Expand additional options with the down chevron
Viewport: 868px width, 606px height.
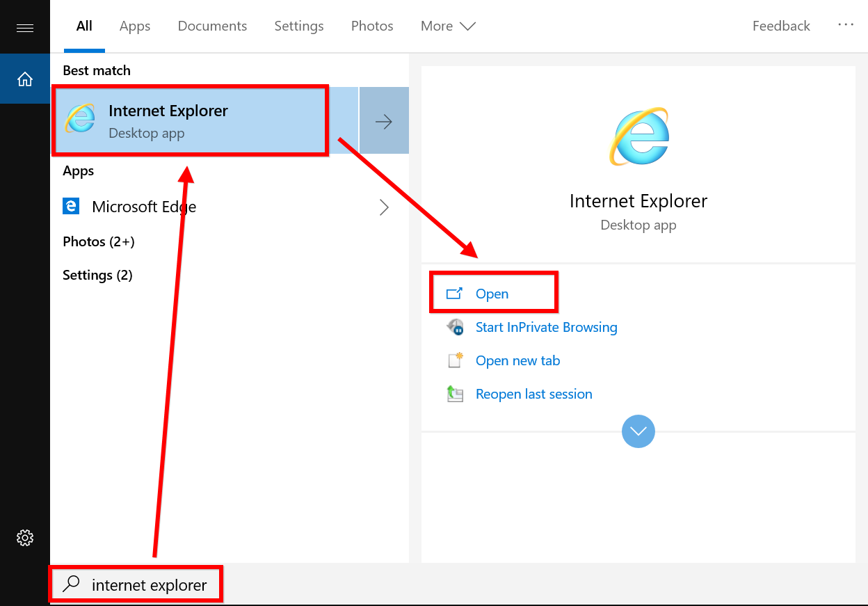coord(638,431)
